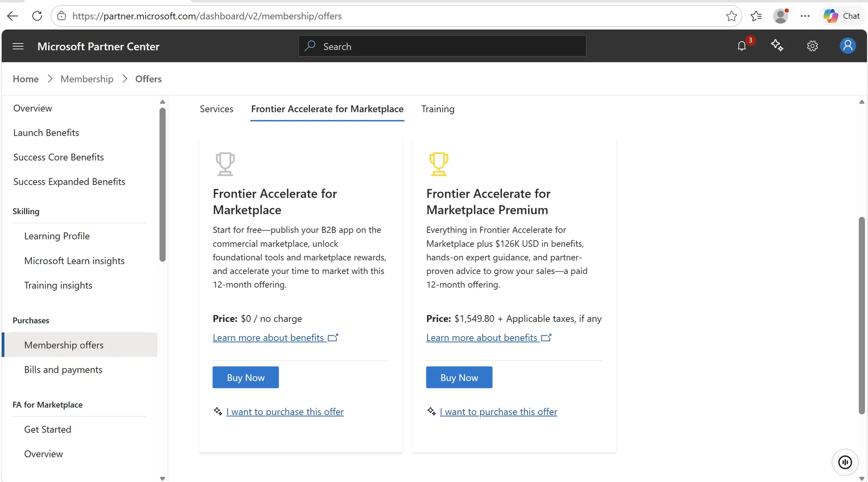Switch to the Services tab
Screen dimensions: 868x482
click(x=217, y=109)
